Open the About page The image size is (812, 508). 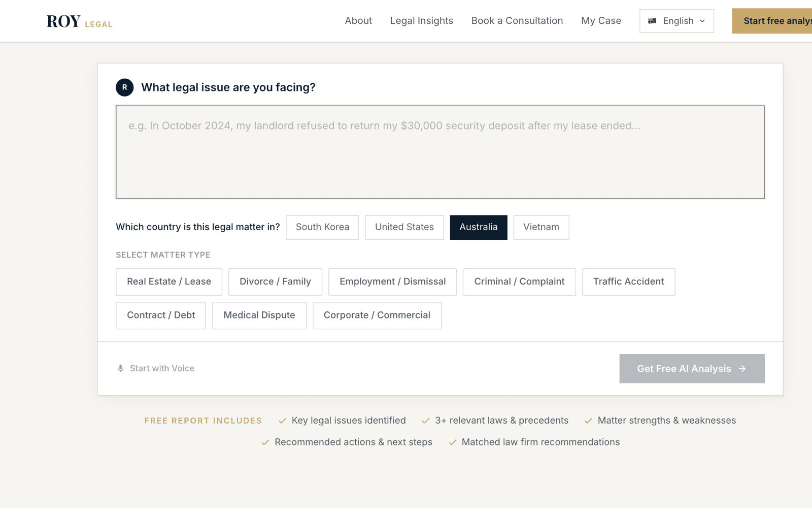tap(358, 21)
